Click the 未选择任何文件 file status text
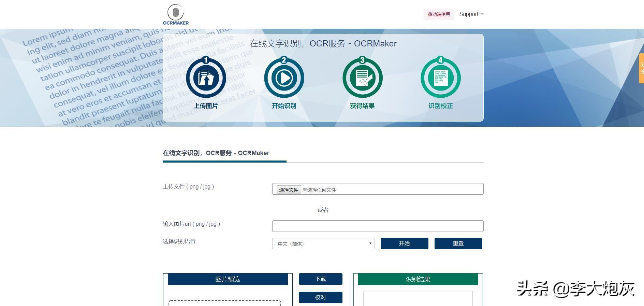644x306 pixels. 319,190
